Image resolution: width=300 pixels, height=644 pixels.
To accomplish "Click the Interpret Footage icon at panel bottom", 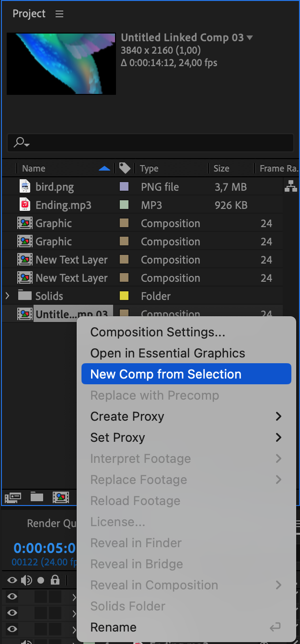I will tap(12, 497).
